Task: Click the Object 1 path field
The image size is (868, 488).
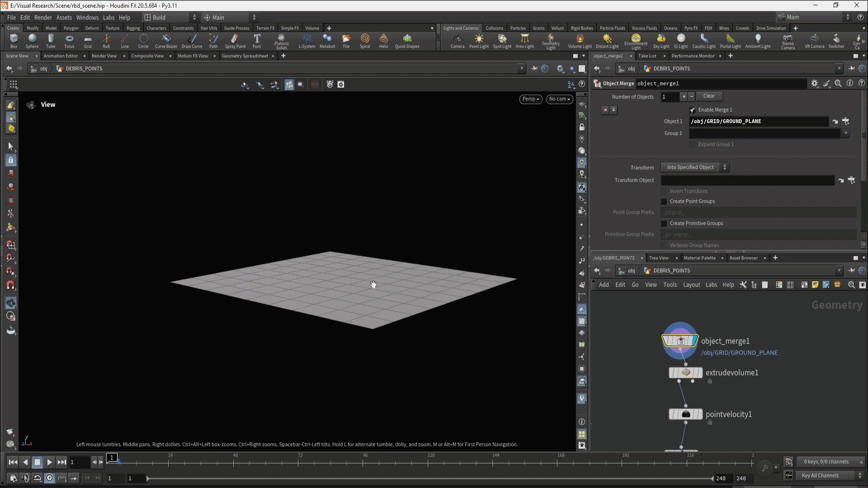Action: pyautogui.click(x=759, y=122)
